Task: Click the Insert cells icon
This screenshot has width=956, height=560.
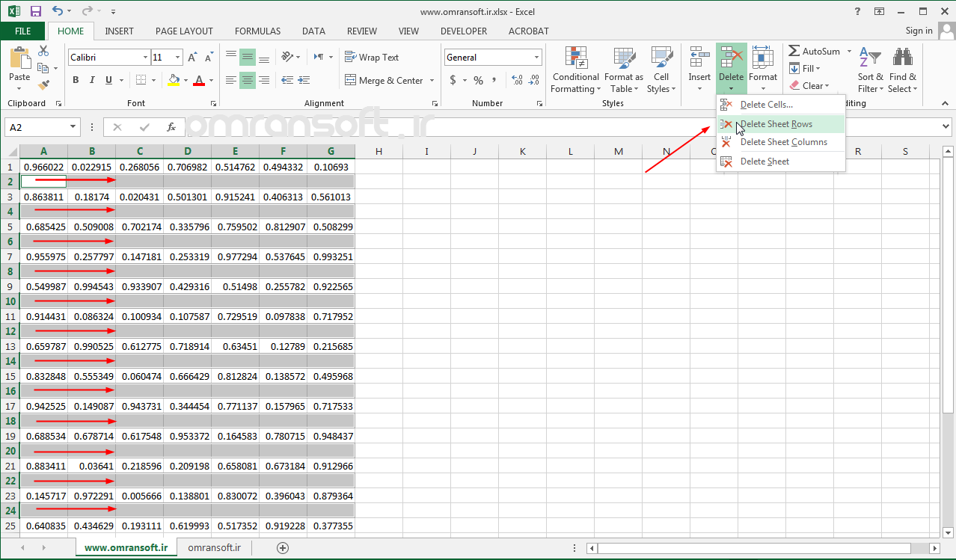Action: pyautogui.click(x=699, y=58)
